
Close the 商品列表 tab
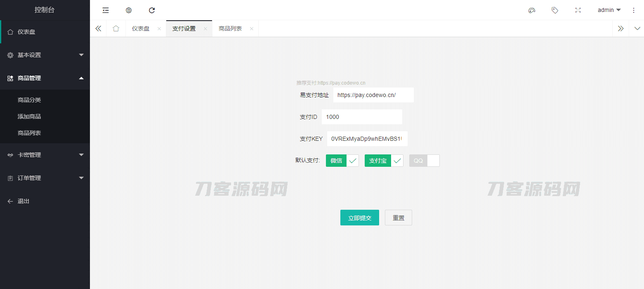pos(251,29)
